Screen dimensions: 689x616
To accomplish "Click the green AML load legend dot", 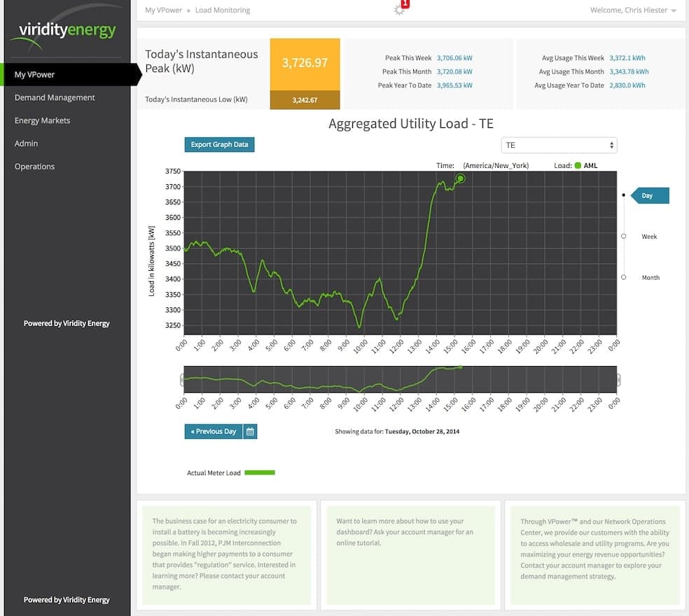I will click(x=578, y=166).
